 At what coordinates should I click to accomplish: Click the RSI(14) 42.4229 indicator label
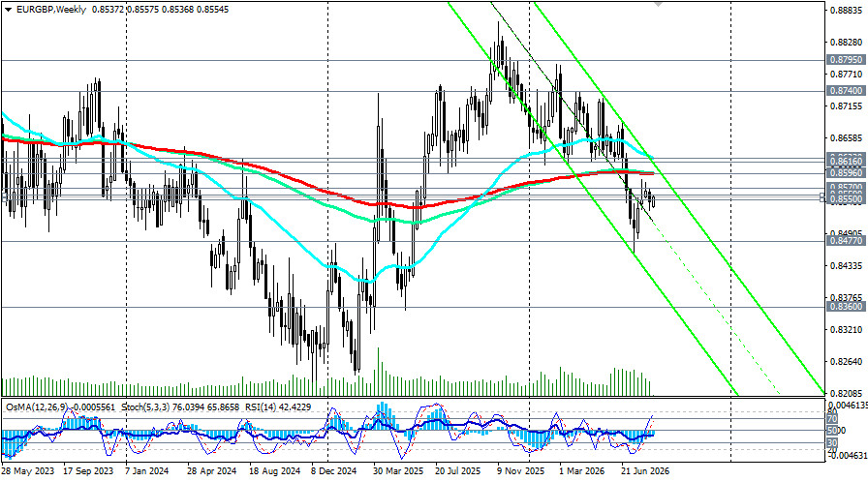click(x=277, y=407)
